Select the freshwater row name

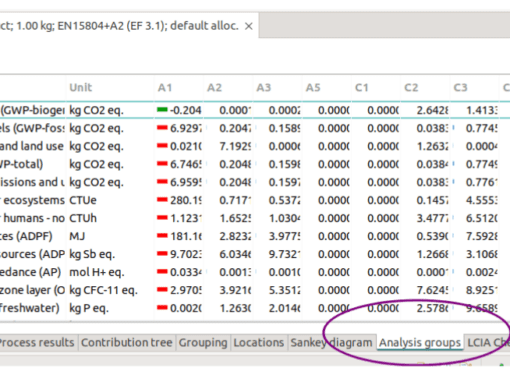coord(30,308)
